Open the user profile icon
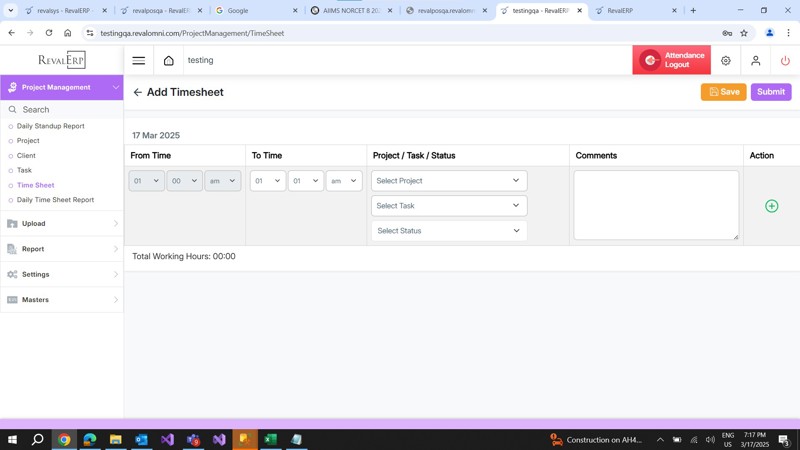Screen dimensions: 800x450 pyautogui.click(x=755, y=60)
